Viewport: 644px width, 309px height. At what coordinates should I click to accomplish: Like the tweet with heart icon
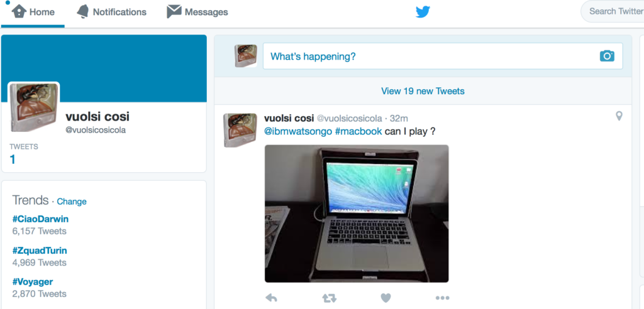pos(386,298)
